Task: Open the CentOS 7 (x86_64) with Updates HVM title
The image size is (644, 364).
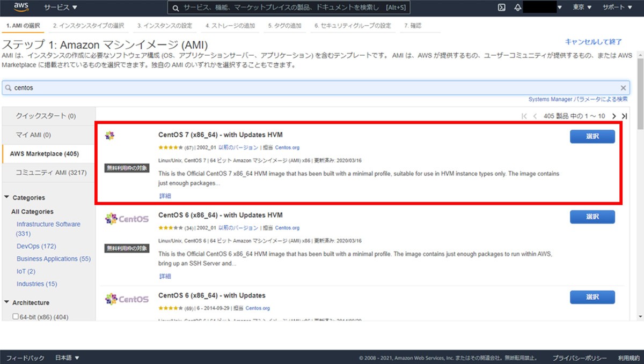Action: click(221, 135)
